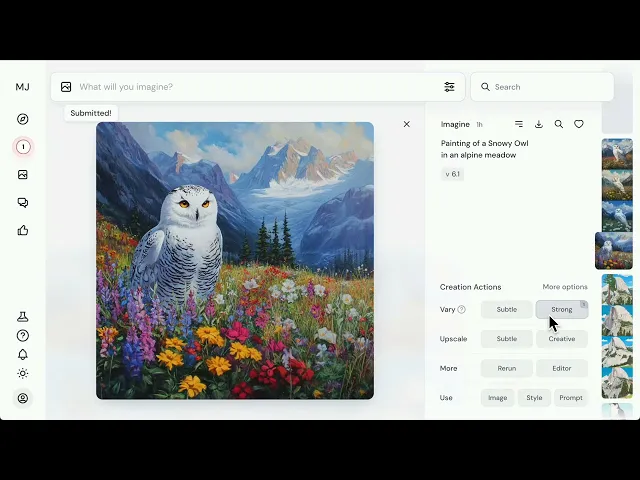
Task: Click the image upload icon in the prompt bar
Action: coord(66,87)
